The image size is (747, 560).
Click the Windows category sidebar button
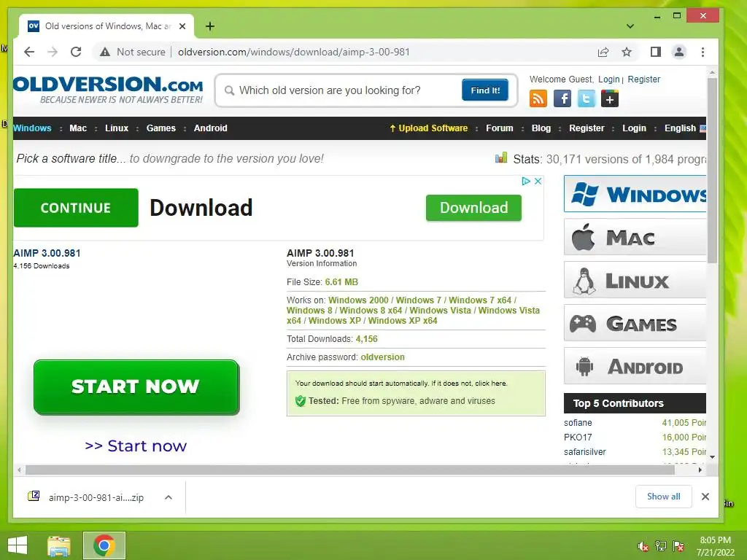click(x=635, y=194)
